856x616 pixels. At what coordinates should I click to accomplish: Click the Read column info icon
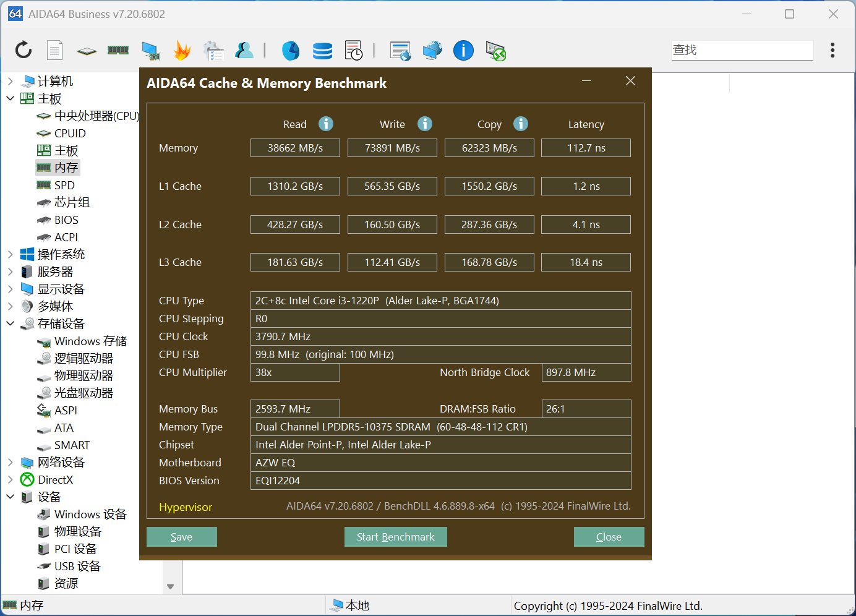(326, 124)
